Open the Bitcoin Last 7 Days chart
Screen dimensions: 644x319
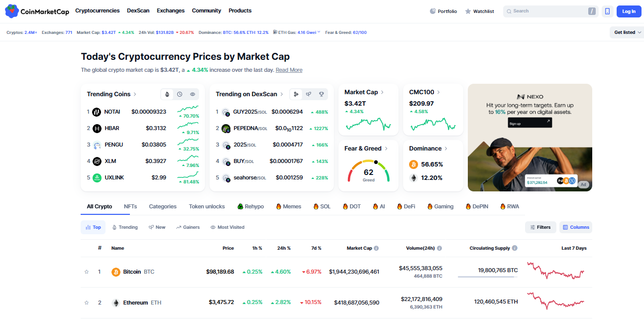click(x=555, y=270)
